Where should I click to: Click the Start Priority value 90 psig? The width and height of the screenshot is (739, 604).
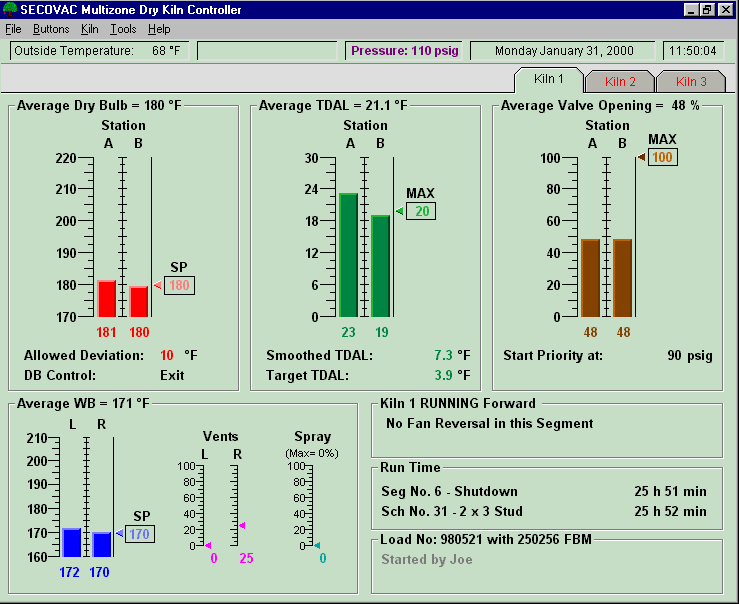[x=690, y=355]
